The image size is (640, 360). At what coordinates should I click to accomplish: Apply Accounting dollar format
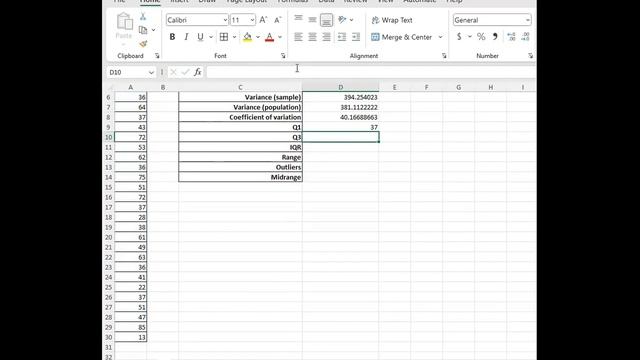459,37
